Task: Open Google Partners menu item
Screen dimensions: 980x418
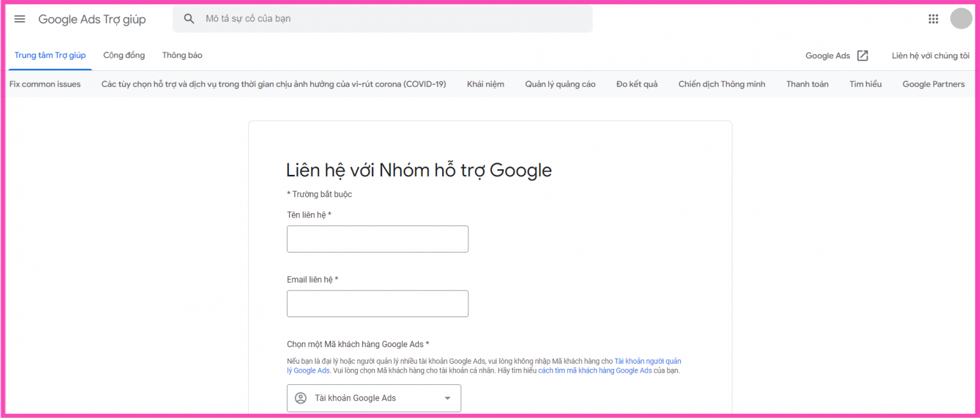Action: coord(933,84)
